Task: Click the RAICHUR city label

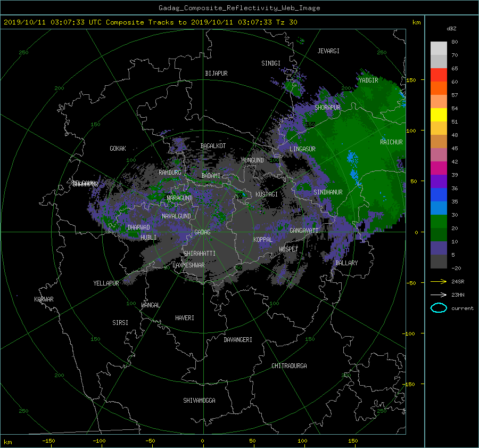Action: tap(391, 142)
